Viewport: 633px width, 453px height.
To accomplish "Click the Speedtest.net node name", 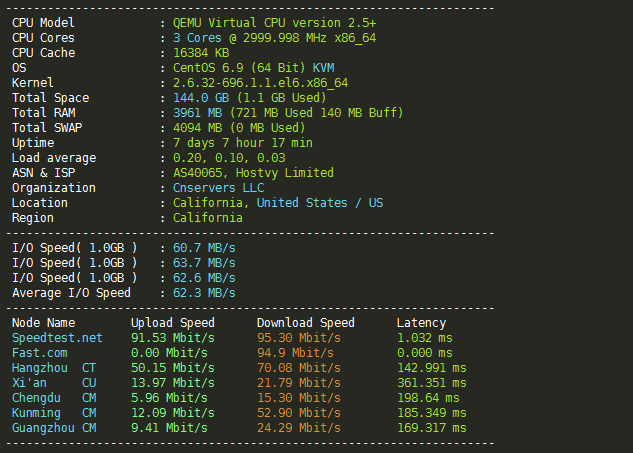I will 57,338.
